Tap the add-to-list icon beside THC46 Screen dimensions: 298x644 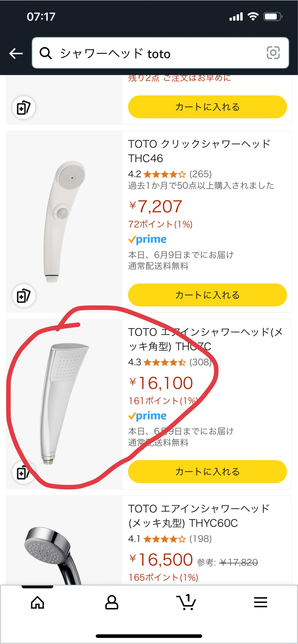(24, 296)
